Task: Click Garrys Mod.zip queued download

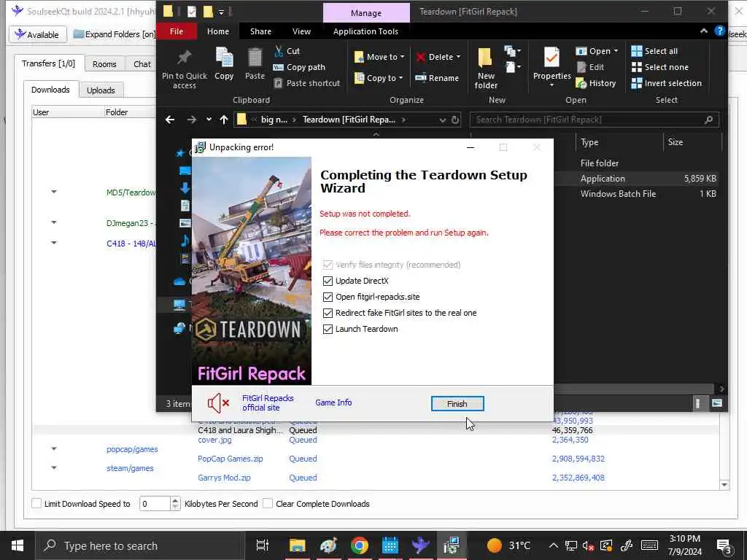Action: pyautogui.click(x=224, y=478)
